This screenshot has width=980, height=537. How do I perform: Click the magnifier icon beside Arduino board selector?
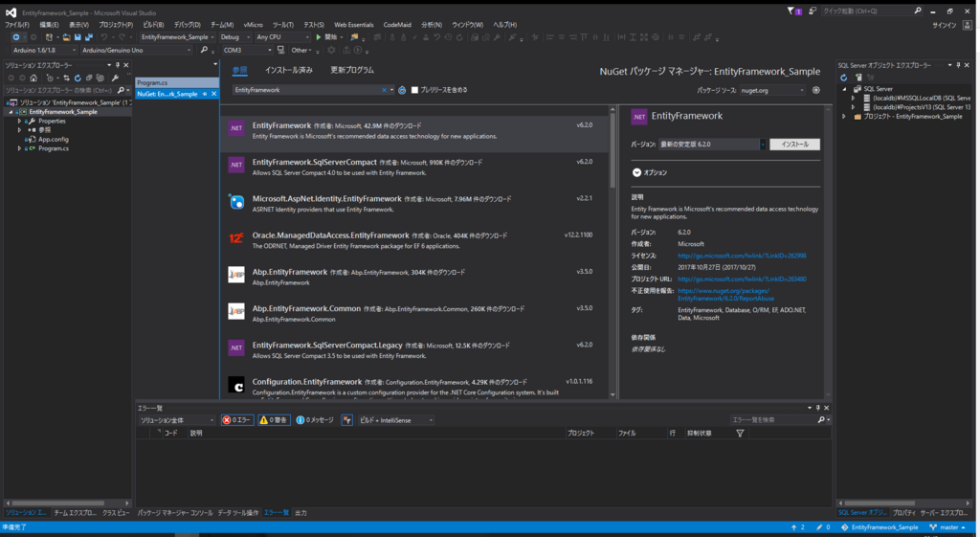pos(204,50)
